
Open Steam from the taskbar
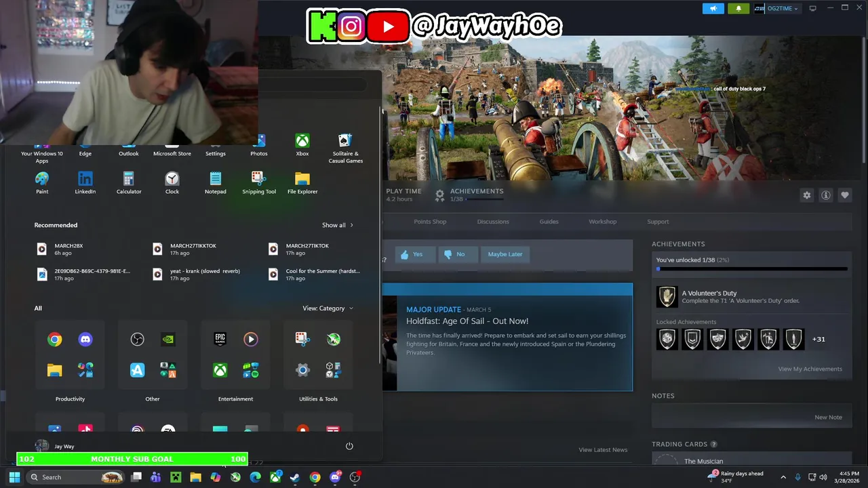click(x=295, y=477)
